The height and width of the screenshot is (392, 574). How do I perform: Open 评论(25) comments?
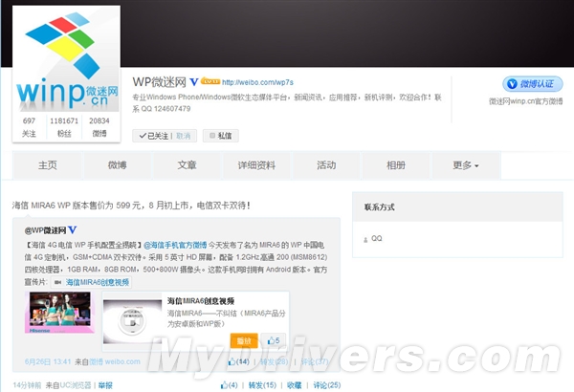point(327,385)
